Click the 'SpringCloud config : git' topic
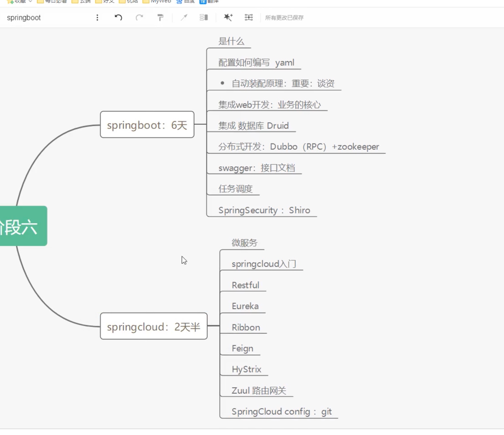The image size is (504, 435). [x=281, y=412]
